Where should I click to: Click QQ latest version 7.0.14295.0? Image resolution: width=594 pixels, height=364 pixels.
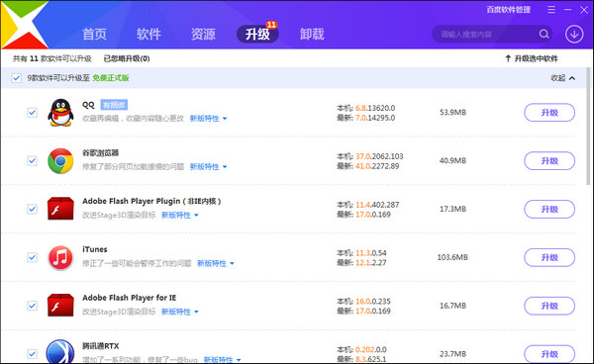(x=375, y=118)
